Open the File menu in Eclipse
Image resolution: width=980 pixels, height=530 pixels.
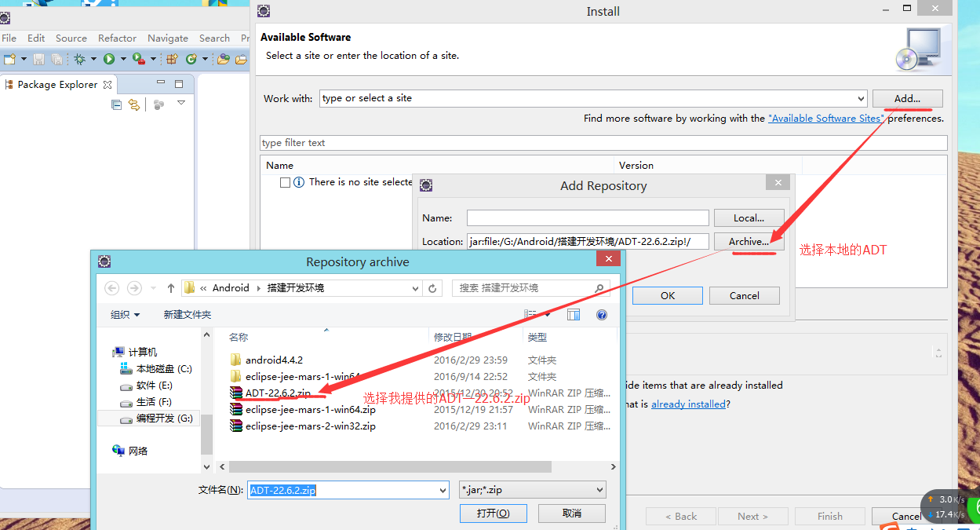click(9, 38)
